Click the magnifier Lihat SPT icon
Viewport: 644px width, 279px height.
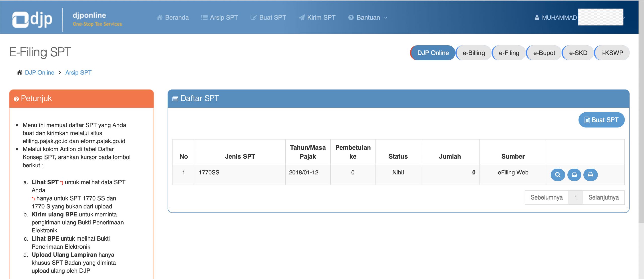[x=557, y=175]
